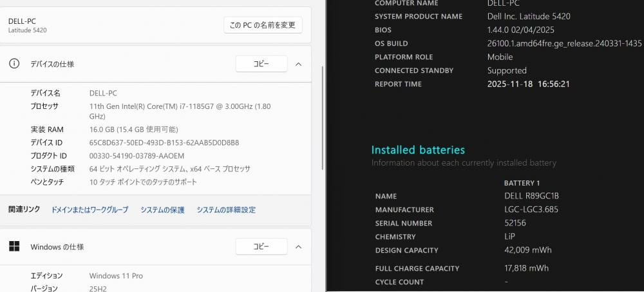This screenshot has width=644, height=292.
Task: Select the installed RAM value 16.0 GB
Action: pos(133,130)
